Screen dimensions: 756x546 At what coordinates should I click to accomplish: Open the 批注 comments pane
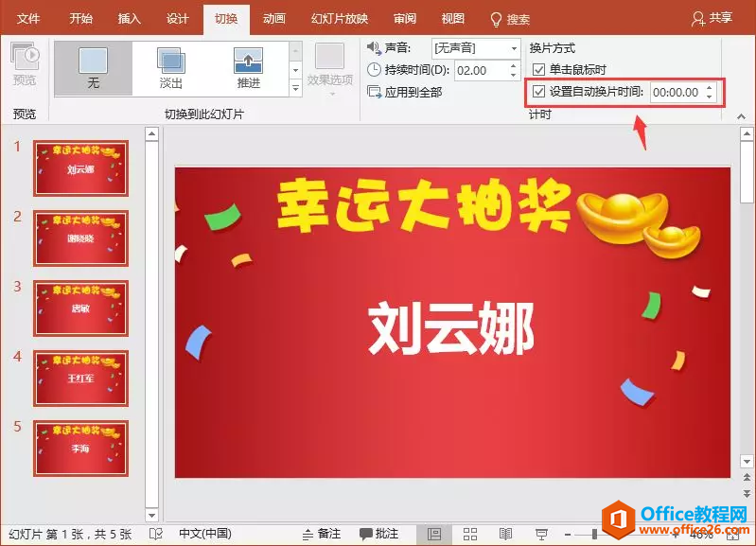point(379,534)
